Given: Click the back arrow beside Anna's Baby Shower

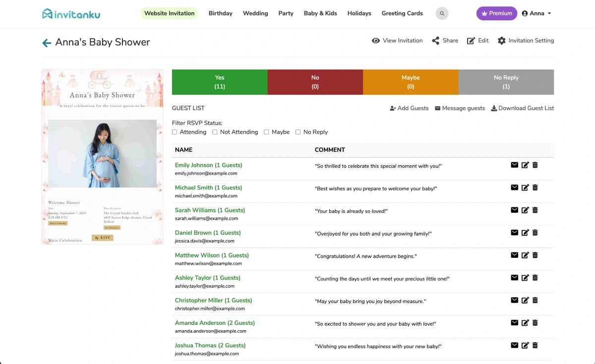Looking at the screenshot, I should [x=47, y=43].
